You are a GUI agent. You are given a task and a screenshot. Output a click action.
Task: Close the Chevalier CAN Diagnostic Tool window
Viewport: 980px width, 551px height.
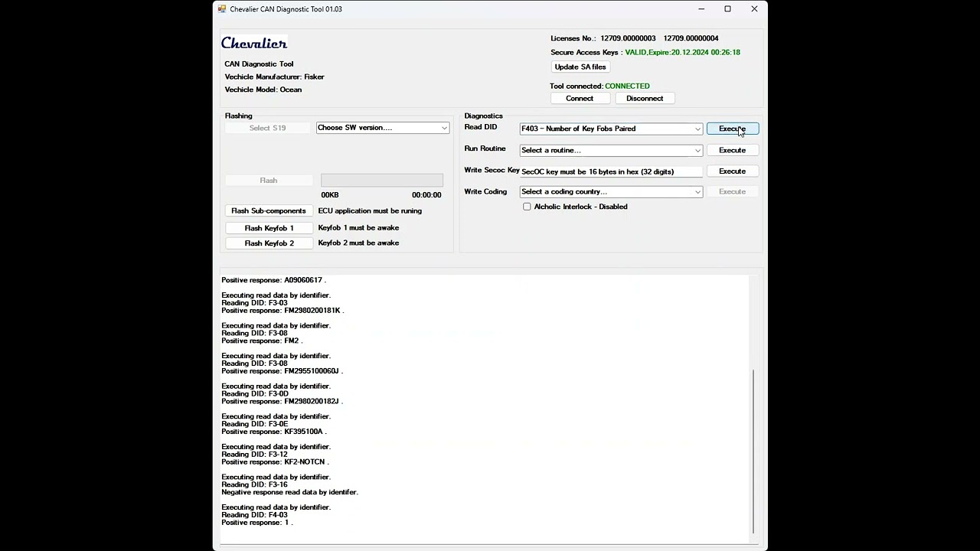point(754,9)
